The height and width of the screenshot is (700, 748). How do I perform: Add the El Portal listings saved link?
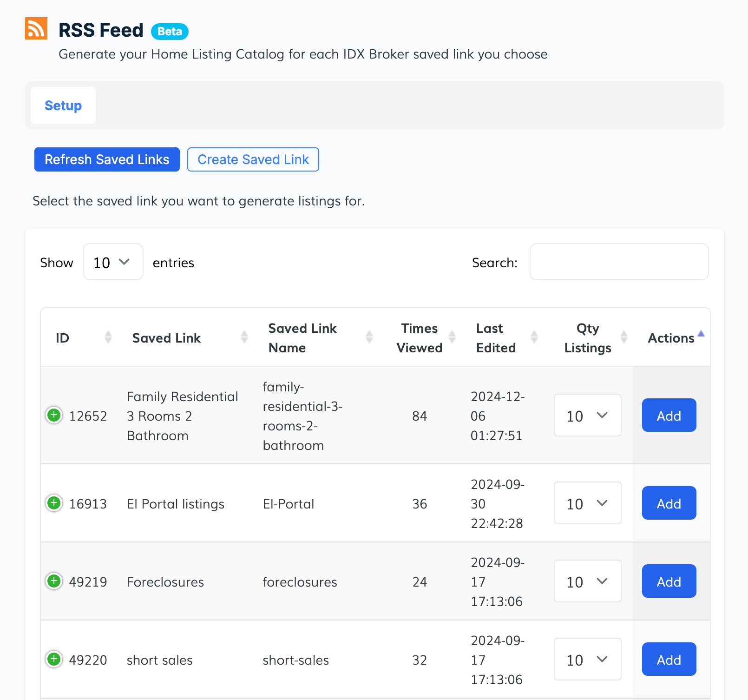(669, 503)
